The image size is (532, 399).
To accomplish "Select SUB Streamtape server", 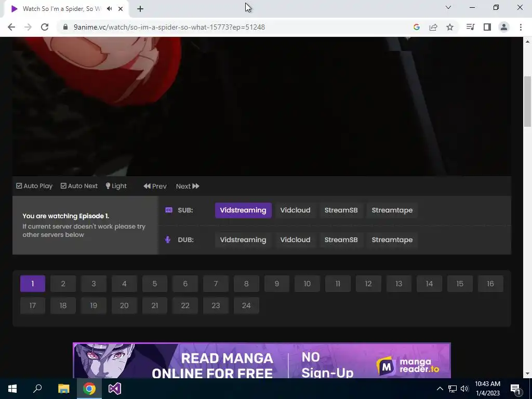I will coord(392,210).
